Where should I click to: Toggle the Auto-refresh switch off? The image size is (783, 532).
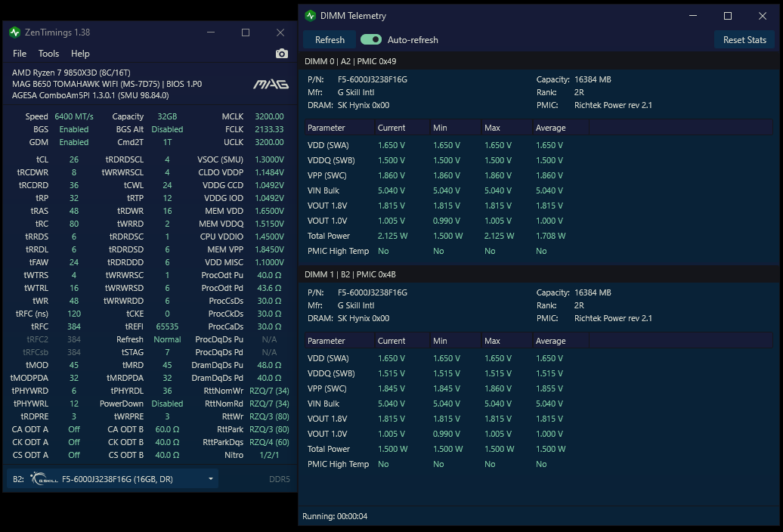click(x=371, y=39)
